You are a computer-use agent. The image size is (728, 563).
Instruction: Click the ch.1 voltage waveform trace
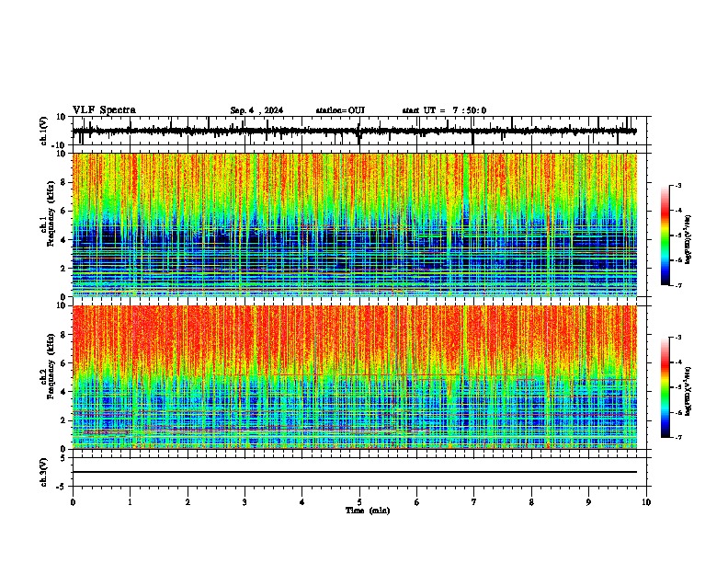(354, 131)
